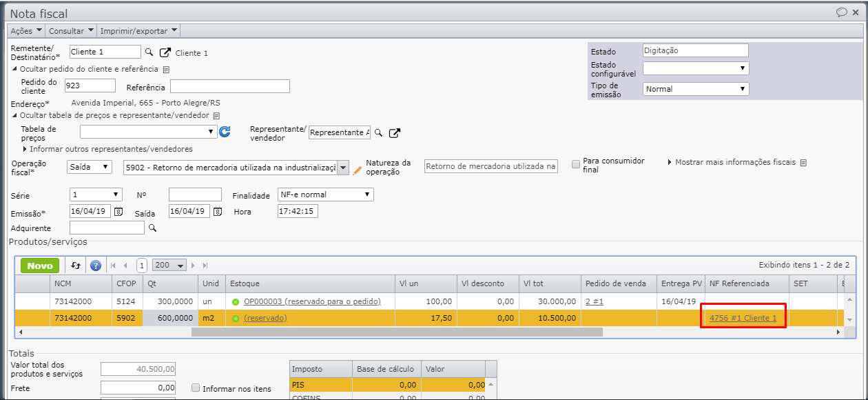Click note icon beside 'Ocultar tabela de preços'
868x400 pixels.
point(216,116)
